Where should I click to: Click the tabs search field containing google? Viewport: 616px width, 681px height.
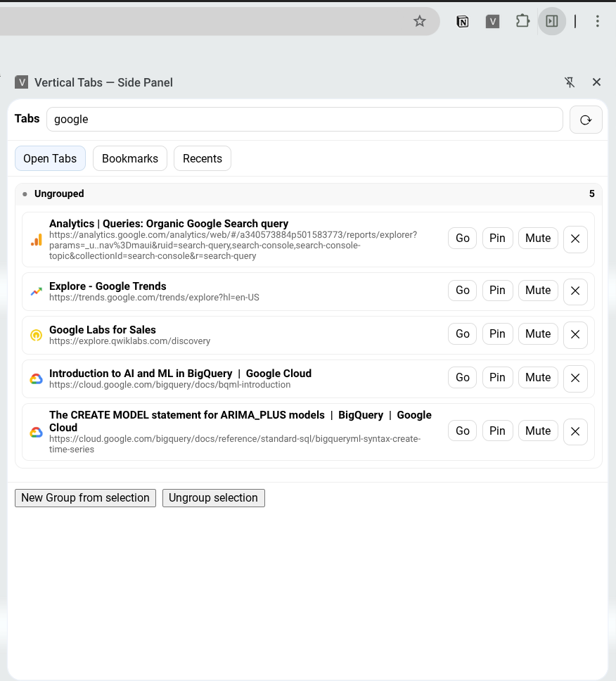click(x=304, y=120)
